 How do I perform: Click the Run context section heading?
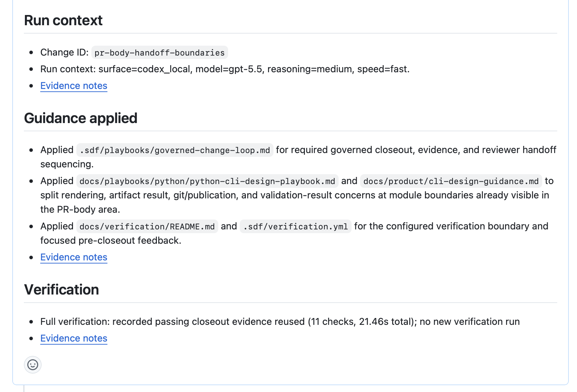[x=63, y=20]
